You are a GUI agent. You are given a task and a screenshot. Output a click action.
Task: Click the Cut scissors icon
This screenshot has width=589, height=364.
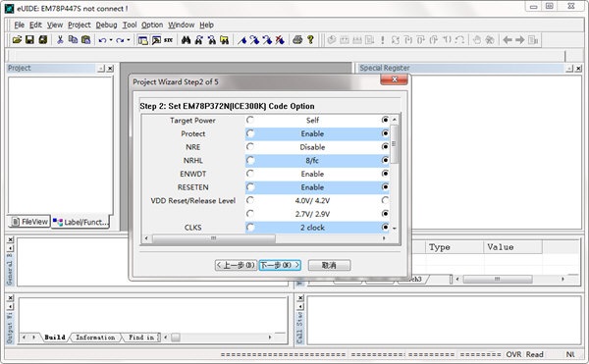click(x=60, y=39)
